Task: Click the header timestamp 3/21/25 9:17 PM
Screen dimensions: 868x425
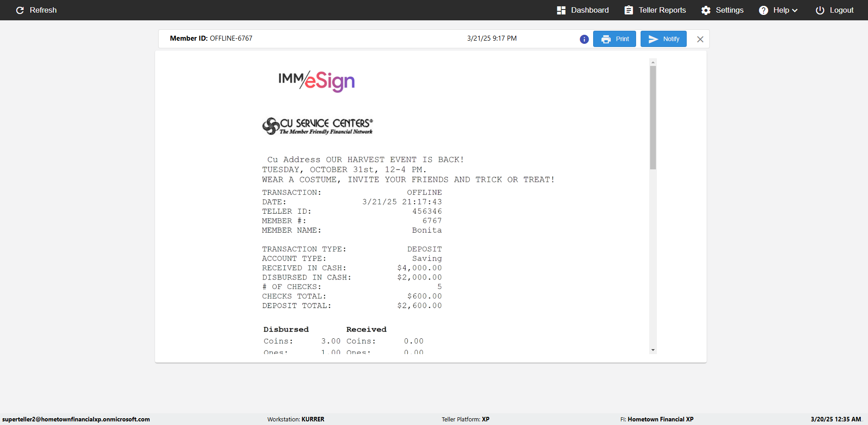Action: [x=492, y=38]
